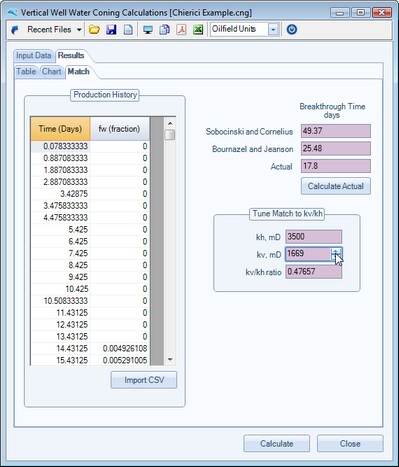Click the Time (Days) column header
Viewport: 399px width, 467px height.
pos(60,129)
